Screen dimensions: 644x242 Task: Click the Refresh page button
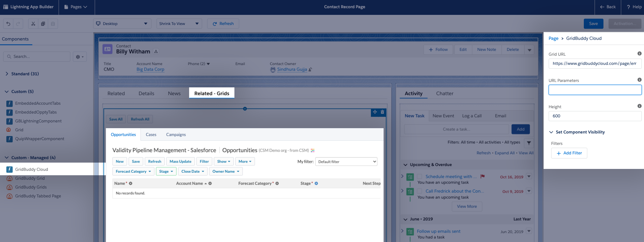coord(223,24)
